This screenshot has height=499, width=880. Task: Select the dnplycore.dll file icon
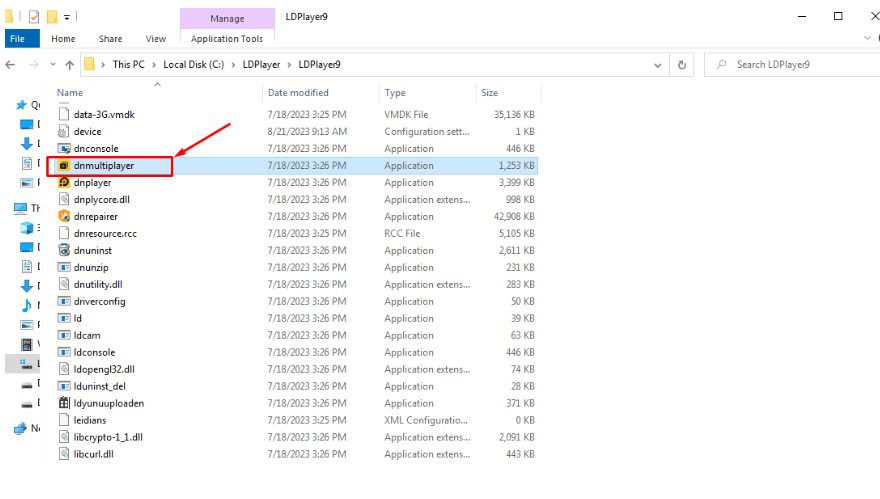(64, 199)
